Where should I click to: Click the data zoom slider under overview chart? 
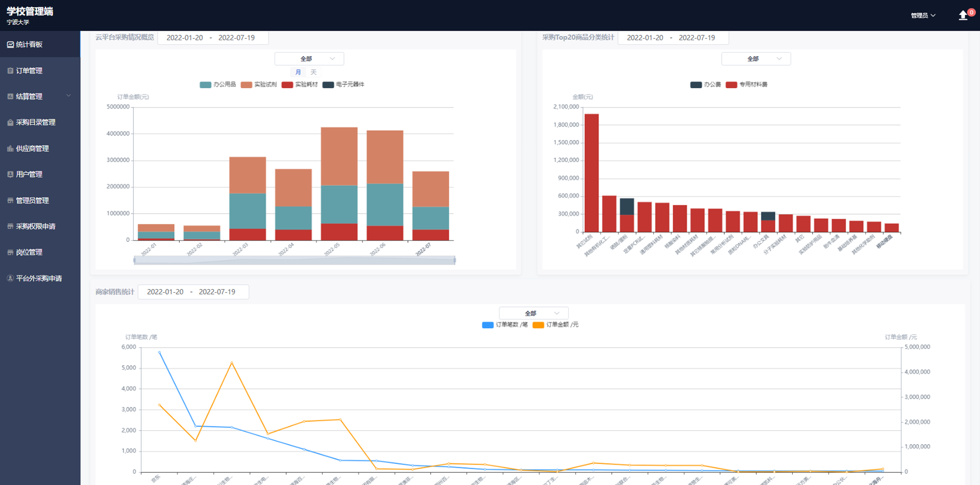[295, 260]
